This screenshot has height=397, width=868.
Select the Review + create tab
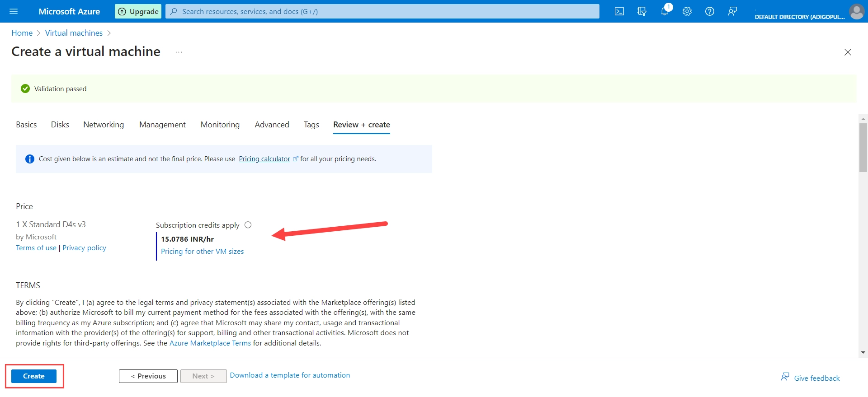pos(362,125)
